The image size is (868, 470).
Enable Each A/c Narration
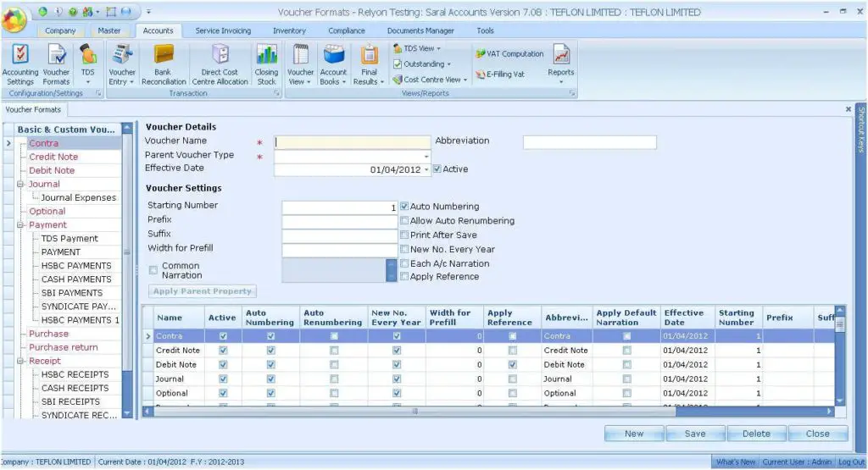pos(404,263)
